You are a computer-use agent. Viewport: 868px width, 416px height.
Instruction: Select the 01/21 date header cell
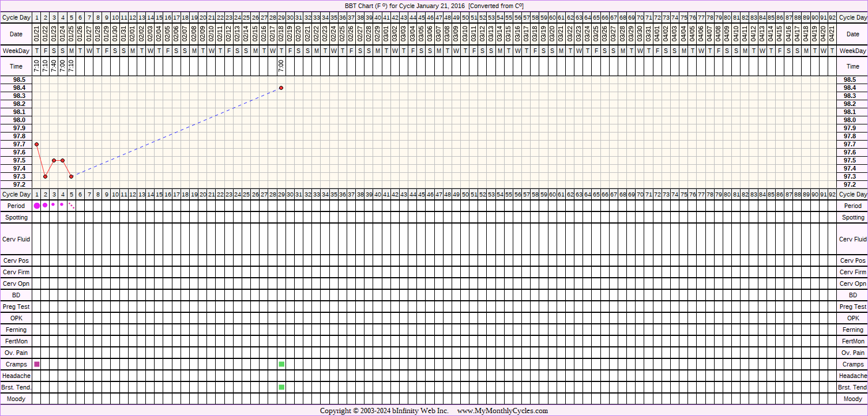click(x=36, y=35)
